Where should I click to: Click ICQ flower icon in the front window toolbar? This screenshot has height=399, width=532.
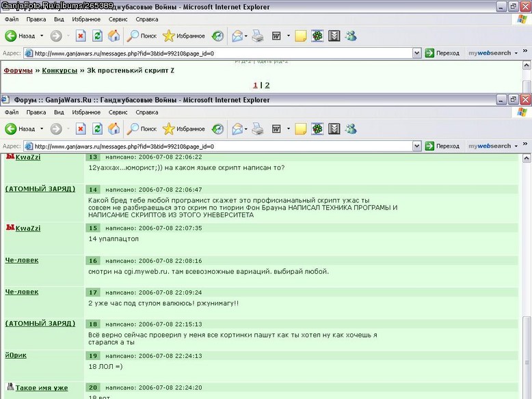click(x=317, y=129)
